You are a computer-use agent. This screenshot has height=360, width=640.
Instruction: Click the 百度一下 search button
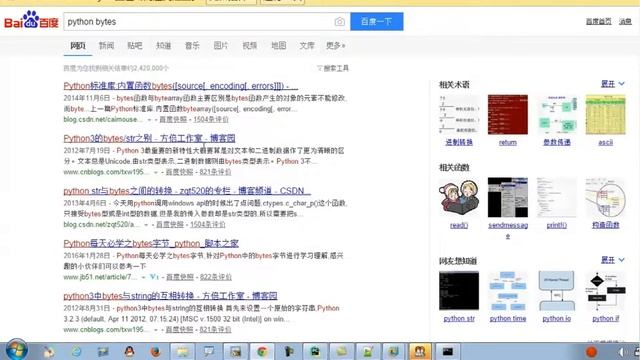coord(377,22)
